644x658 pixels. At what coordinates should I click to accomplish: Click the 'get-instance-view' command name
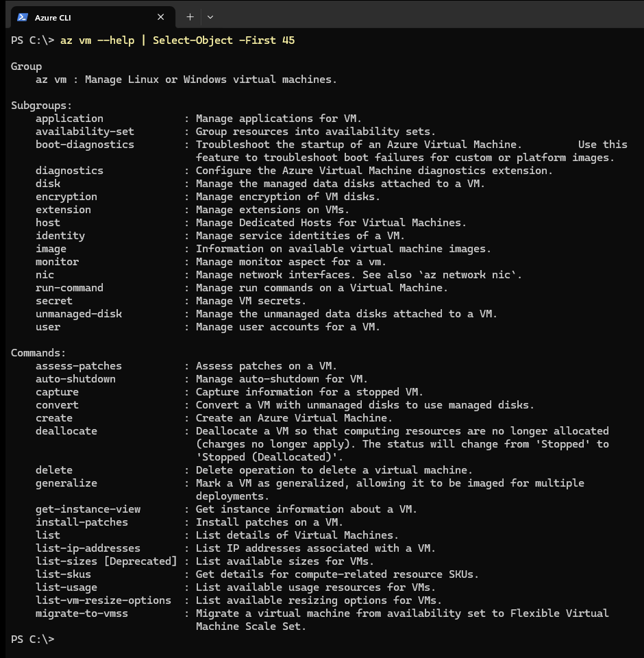tap(88, 509)
